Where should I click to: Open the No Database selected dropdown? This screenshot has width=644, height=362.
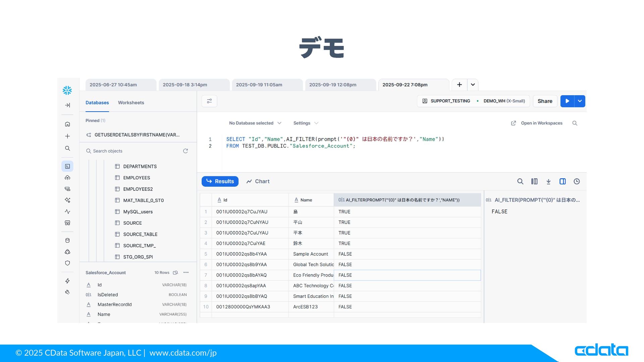pyautogui.click(x=255, y=123)
